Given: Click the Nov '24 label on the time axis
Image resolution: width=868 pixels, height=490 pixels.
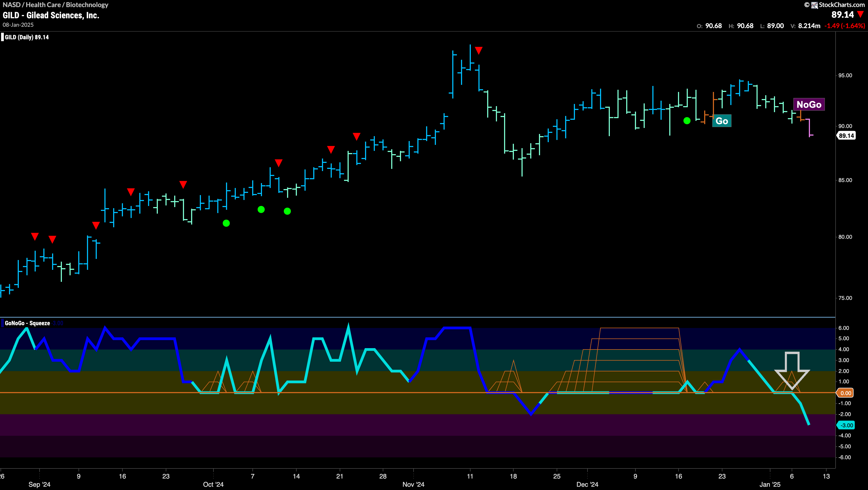Looking at the screenshot, I should pyautogui.click(x=414, y=484).
